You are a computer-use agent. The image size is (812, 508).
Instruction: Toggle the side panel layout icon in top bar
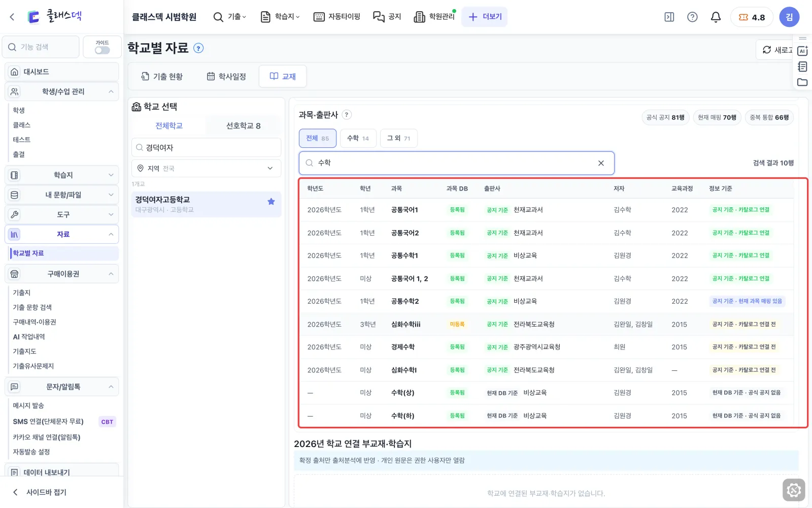669,17
